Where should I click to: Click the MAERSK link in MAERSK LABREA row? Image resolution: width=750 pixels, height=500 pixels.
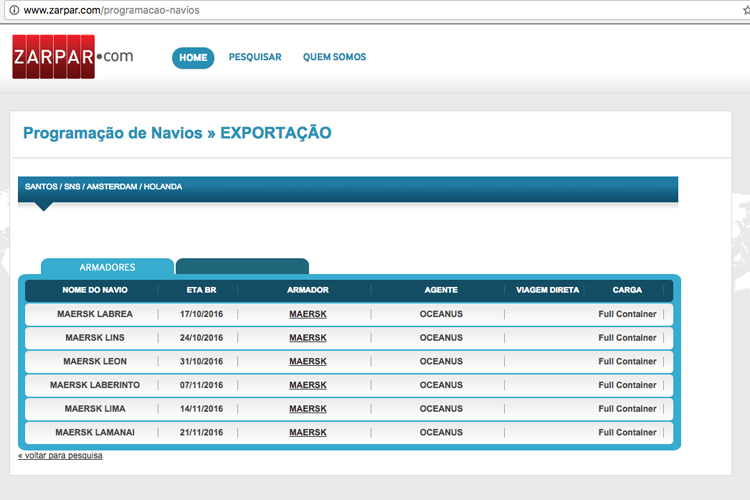point(308,314)
